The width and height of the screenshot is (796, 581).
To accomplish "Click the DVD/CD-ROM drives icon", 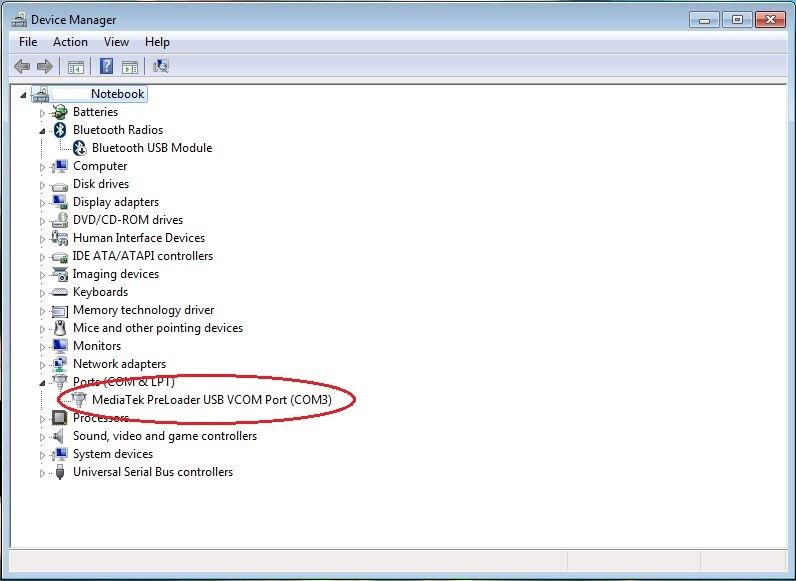I will click(x=60, y=220).
